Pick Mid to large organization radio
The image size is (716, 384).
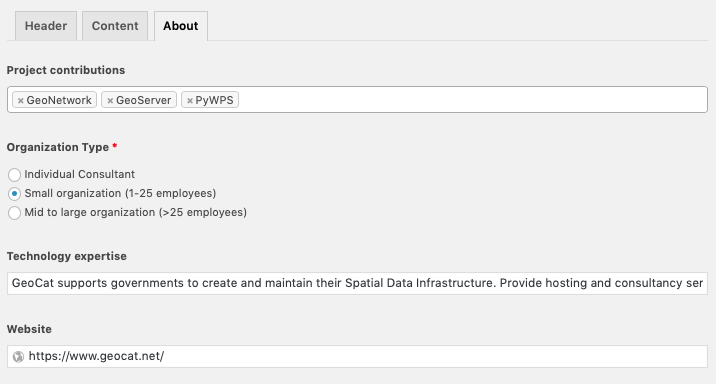pyautogui.click(x=14, y=213)
